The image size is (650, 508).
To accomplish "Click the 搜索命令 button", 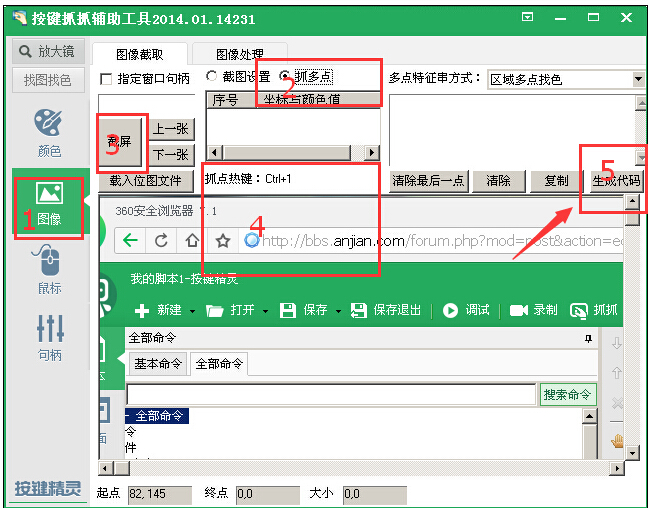I will click(x=568, y=394).
